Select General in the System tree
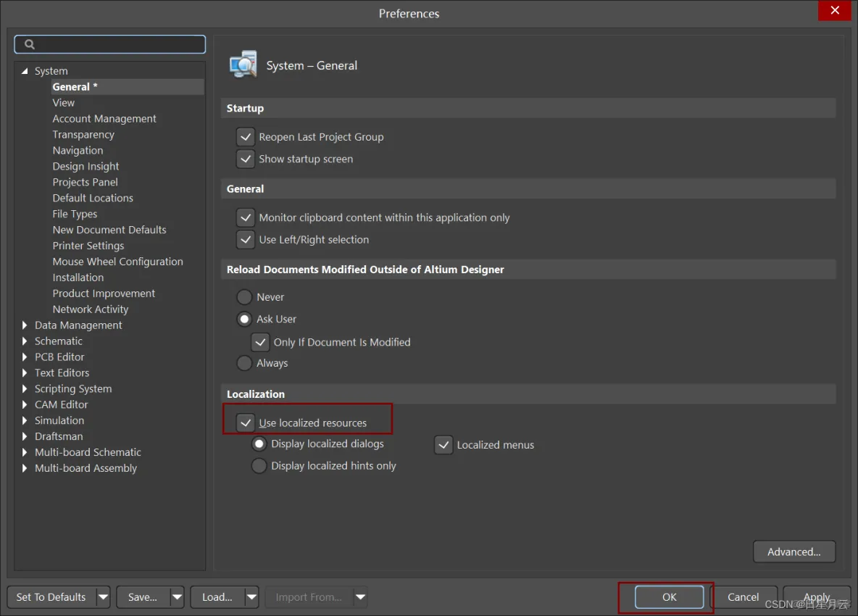Viewport: 858px width, 616px height. (127, 87)
